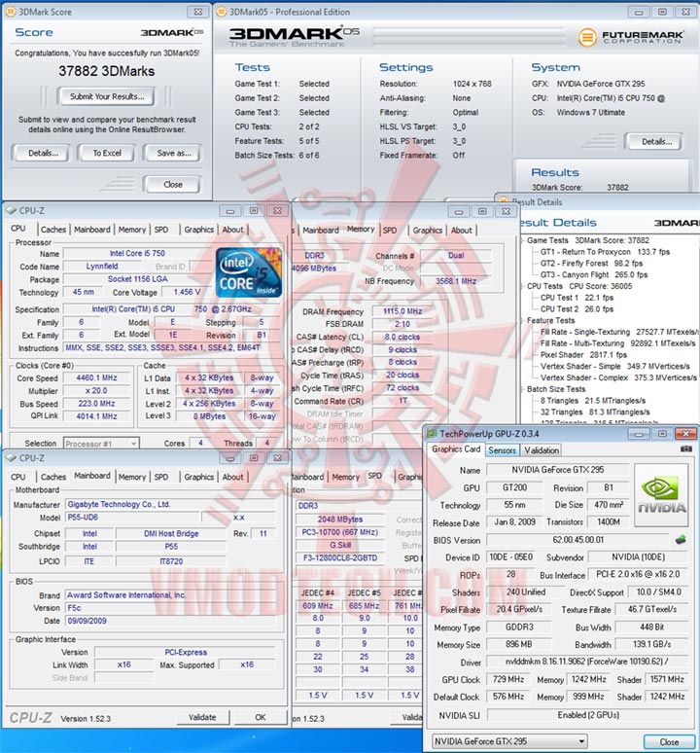Select the Graphics Card tab in GPU-Z
Image resolution: width=700 pixels, height=753 pixels.
456,449
